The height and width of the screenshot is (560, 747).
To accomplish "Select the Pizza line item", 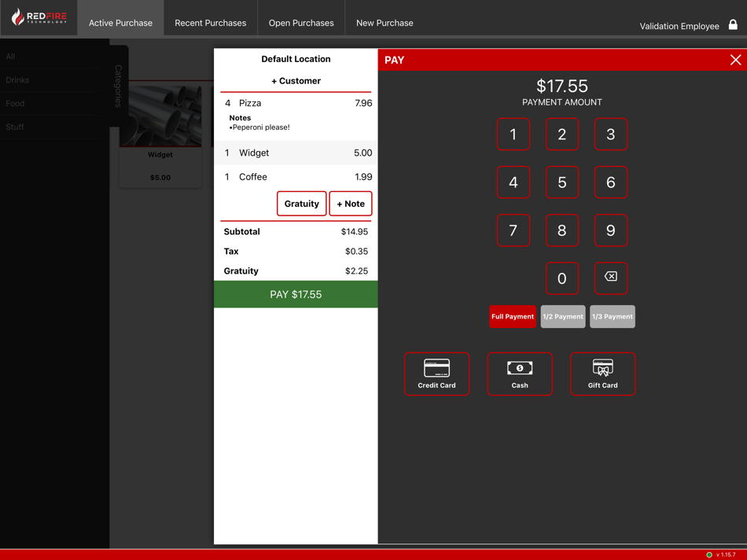I will tap(296, 103).
